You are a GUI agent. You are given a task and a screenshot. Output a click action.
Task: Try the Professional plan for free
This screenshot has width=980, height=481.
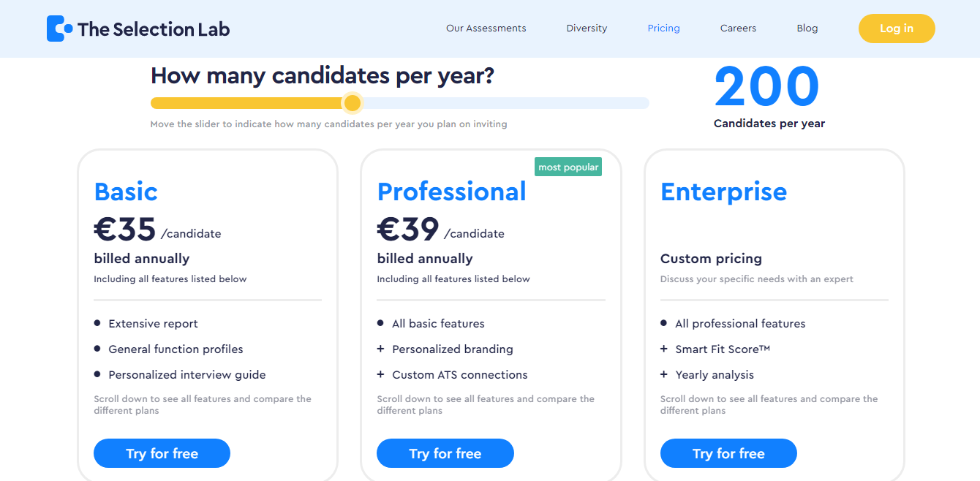click(x=445, y=453)
